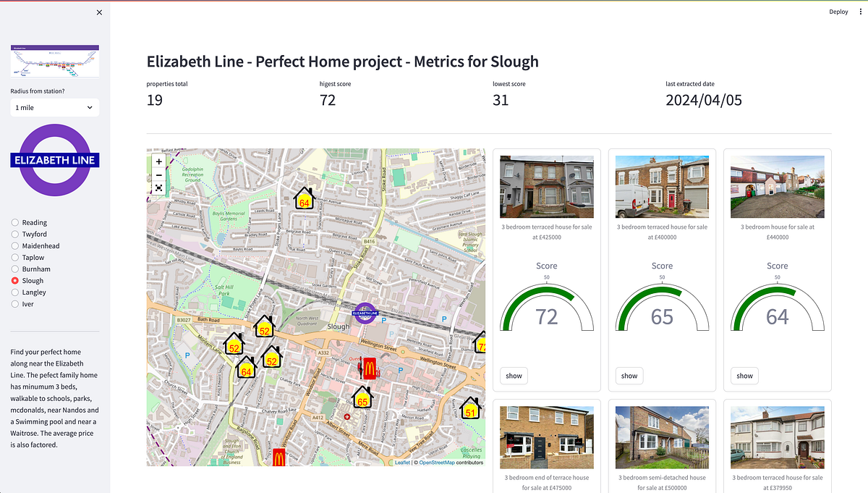This screenshot has width=868, height=493.
Task: Switch to the Langley station
Action: 14,292
